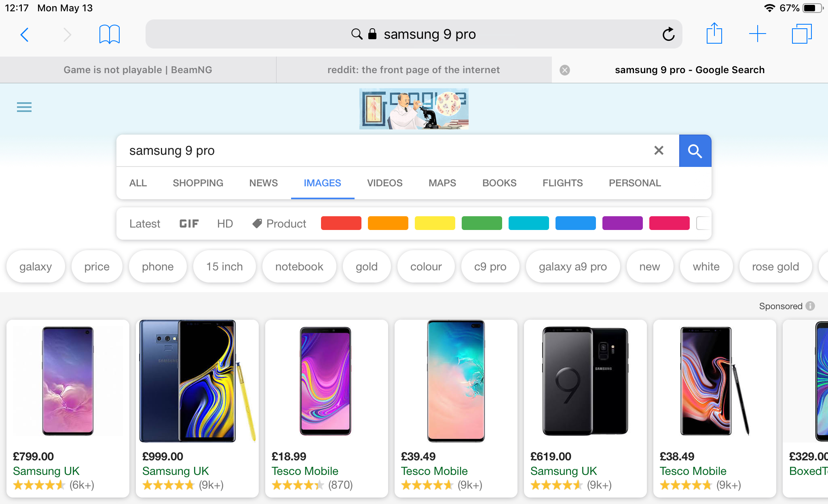Switch to the reddit browser tab
The width and height of the screenshot is (828, 504).
(x=413, y=70)
